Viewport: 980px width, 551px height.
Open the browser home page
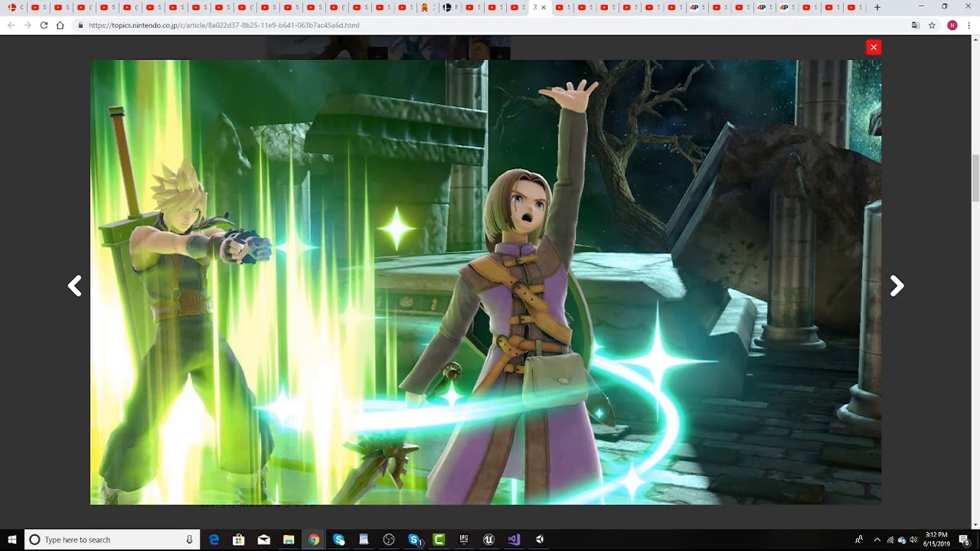pyautogui.click(x=60, y=25)
